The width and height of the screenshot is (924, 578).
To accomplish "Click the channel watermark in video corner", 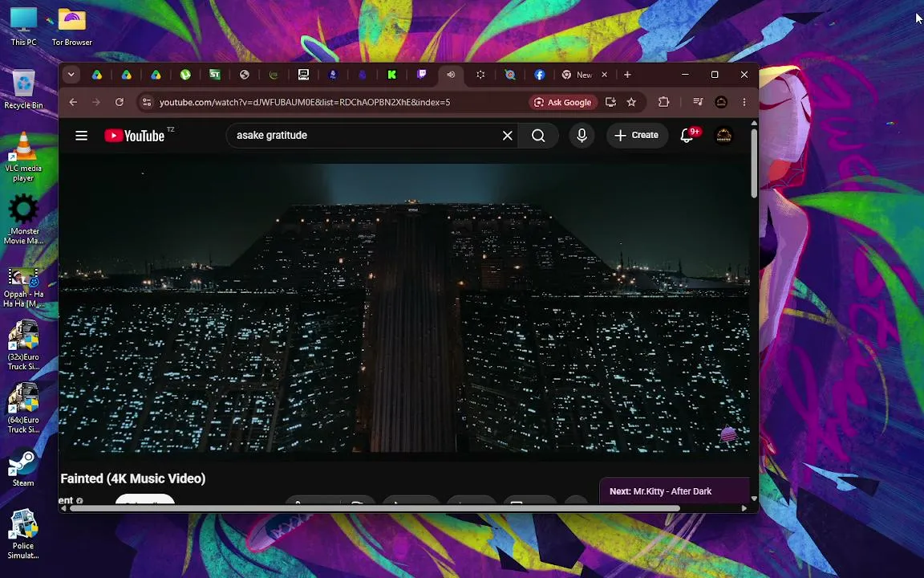I will point(728,434).
